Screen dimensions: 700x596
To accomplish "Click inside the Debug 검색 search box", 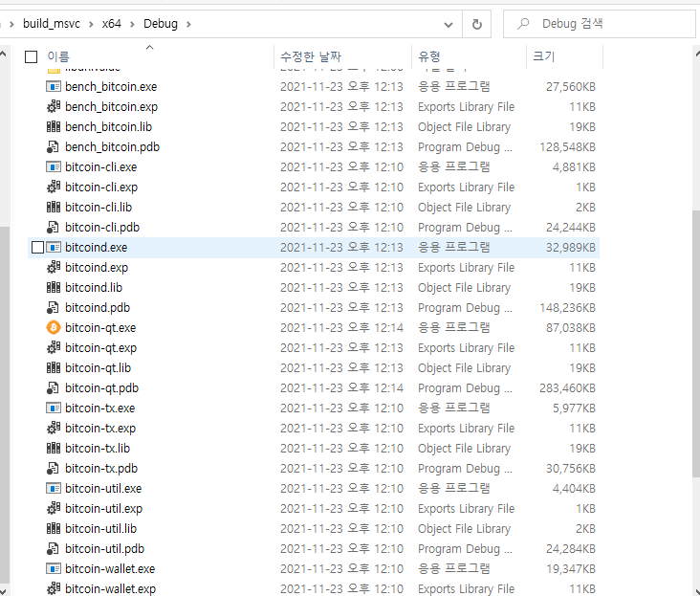I will (599, 24).
